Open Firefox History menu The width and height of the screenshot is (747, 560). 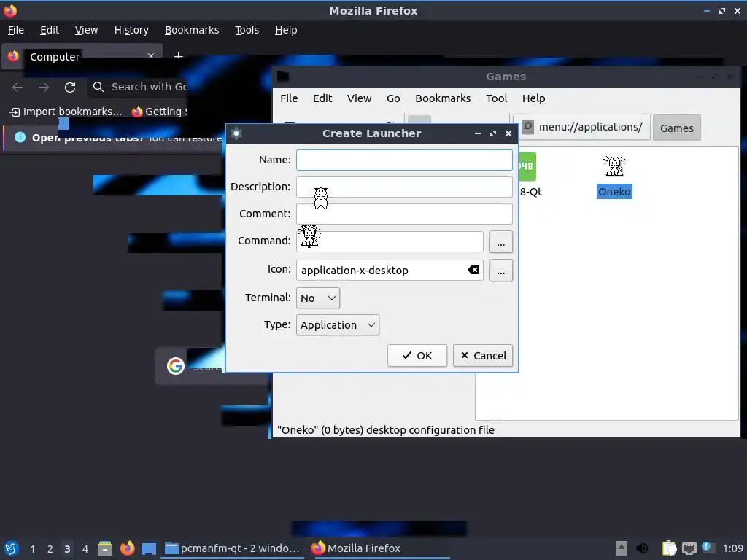pyautogui.click(x=131, y=30)
